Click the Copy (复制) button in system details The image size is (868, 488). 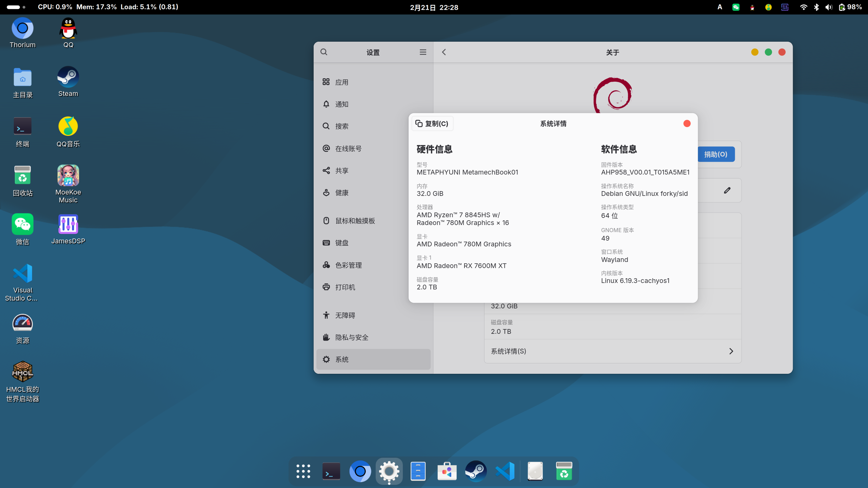click(432, 124)
